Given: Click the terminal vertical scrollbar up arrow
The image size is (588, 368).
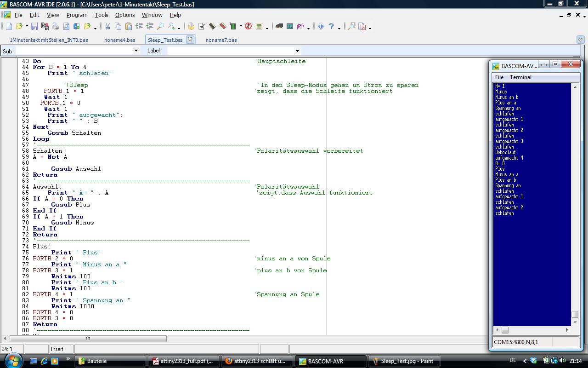Looking at the screenshot, I should coord(575,87).
